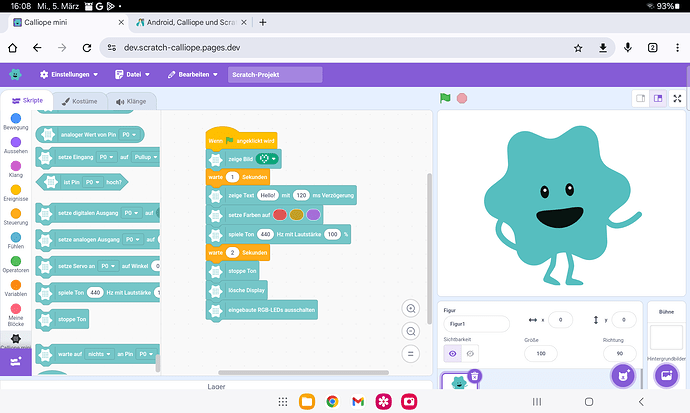The image size is (690, 413).
Task: Open a new browser tab
Action: (263, 22)
